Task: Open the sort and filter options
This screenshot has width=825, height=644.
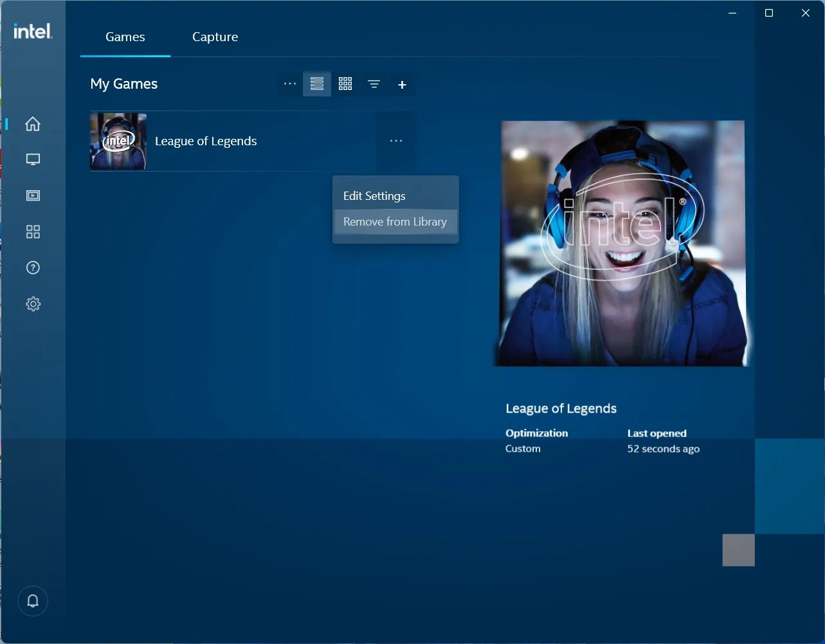Action: click(374, 84)
